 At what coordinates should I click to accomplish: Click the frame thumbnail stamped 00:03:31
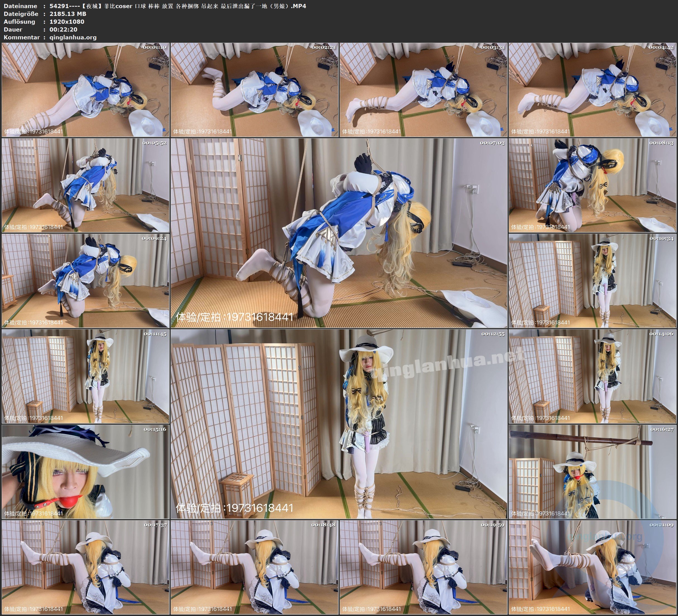click(x=424, y=90)
